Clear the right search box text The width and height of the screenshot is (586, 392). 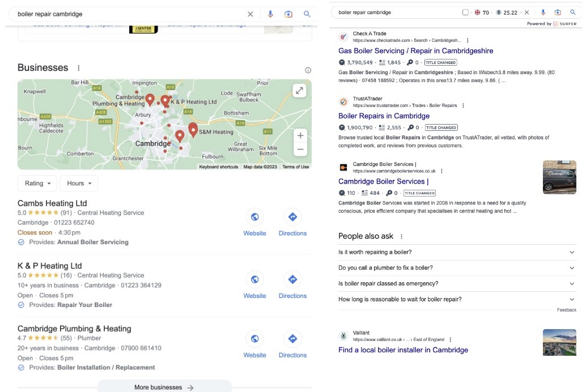coord(526,12)
